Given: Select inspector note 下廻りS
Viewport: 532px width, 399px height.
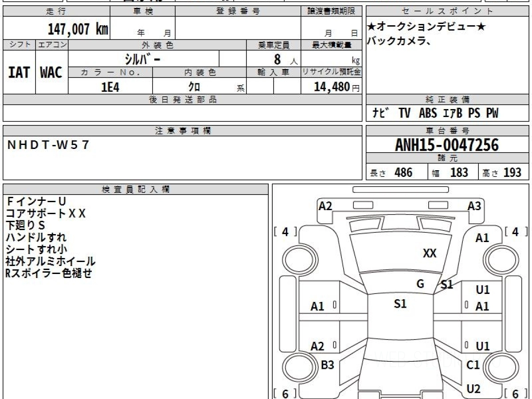Looking at the screenshot, I should 26,226.
